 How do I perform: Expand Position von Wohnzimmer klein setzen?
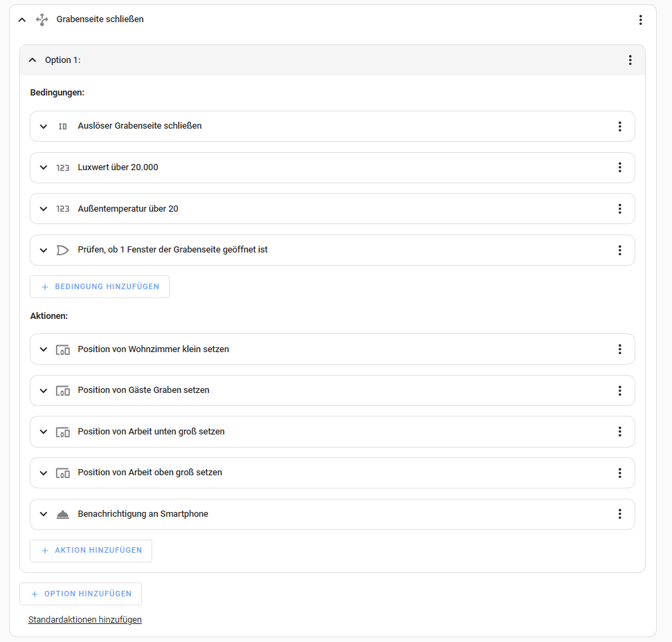tap(44, 349)
